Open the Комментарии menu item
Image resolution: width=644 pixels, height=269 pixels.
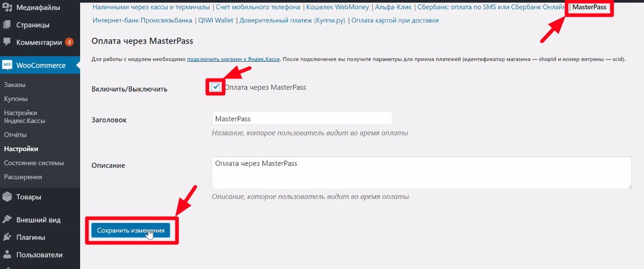point(40,42)
